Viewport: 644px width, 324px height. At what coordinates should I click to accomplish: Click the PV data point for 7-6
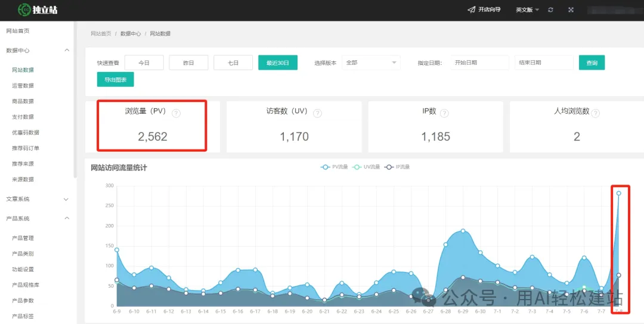pyautogui.click(x=584, y=258)
